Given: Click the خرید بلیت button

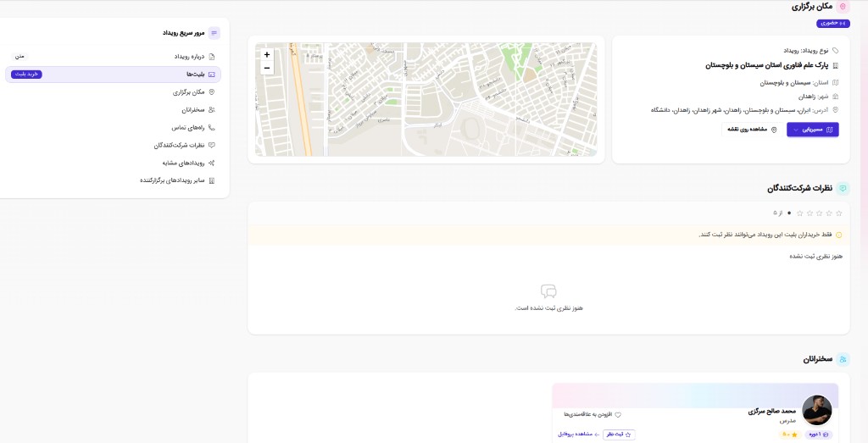Looking at the screenshot, I should click(26, 74).
